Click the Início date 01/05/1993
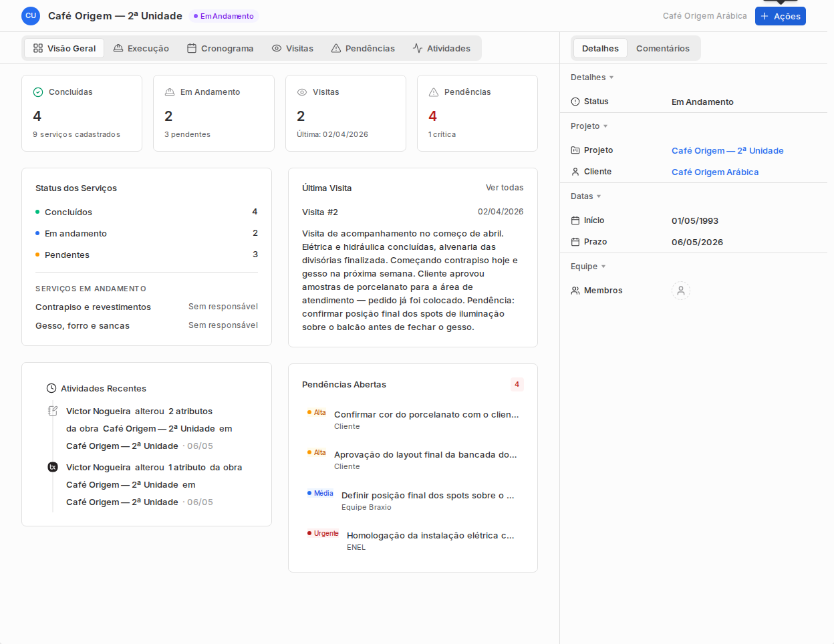 coord(695,221)
